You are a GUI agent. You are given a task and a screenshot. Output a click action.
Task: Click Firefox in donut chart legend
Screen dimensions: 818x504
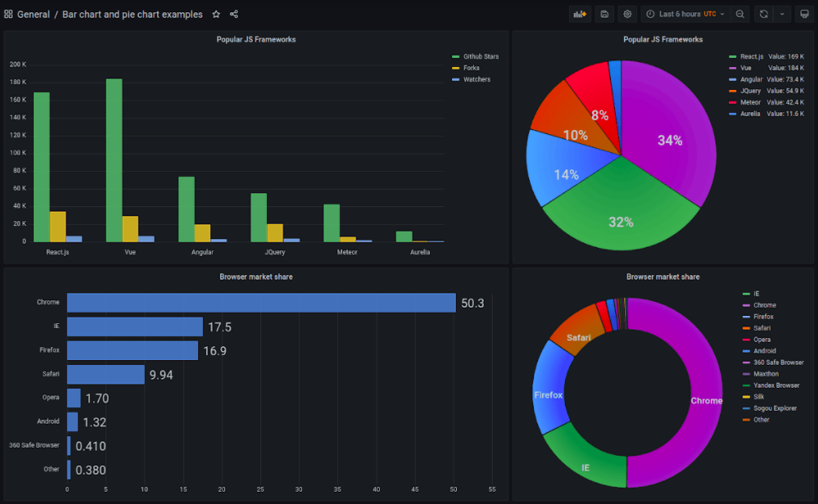point(763,317)
